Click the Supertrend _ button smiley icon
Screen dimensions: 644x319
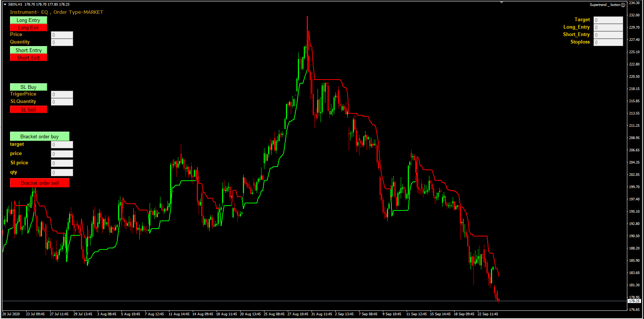(623, 5)
